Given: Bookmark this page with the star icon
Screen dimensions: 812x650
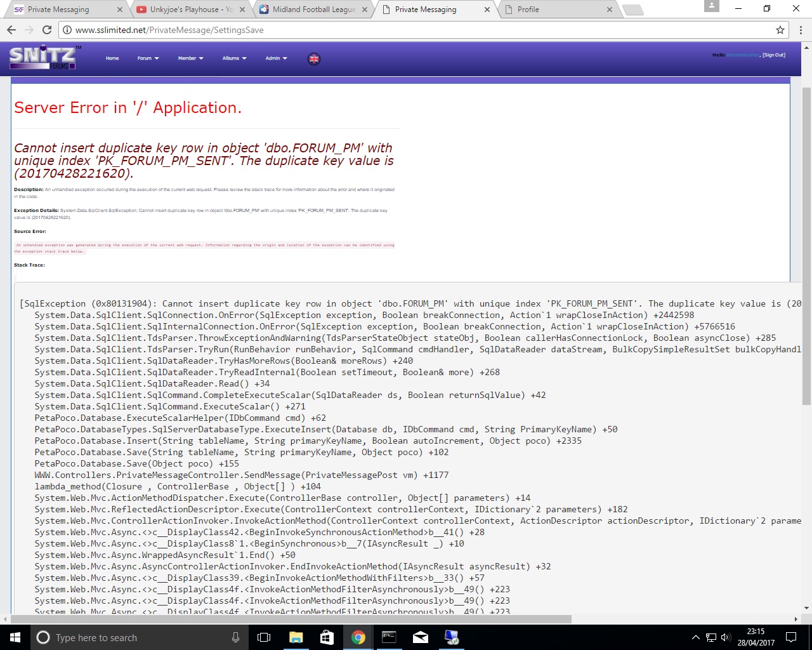Looking at the screenshot, I should click(780, 30).
